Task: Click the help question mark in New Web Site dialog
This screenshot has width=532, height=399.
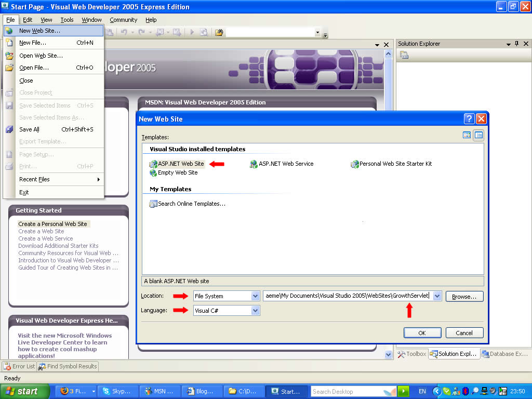Action: pos(469,119)
